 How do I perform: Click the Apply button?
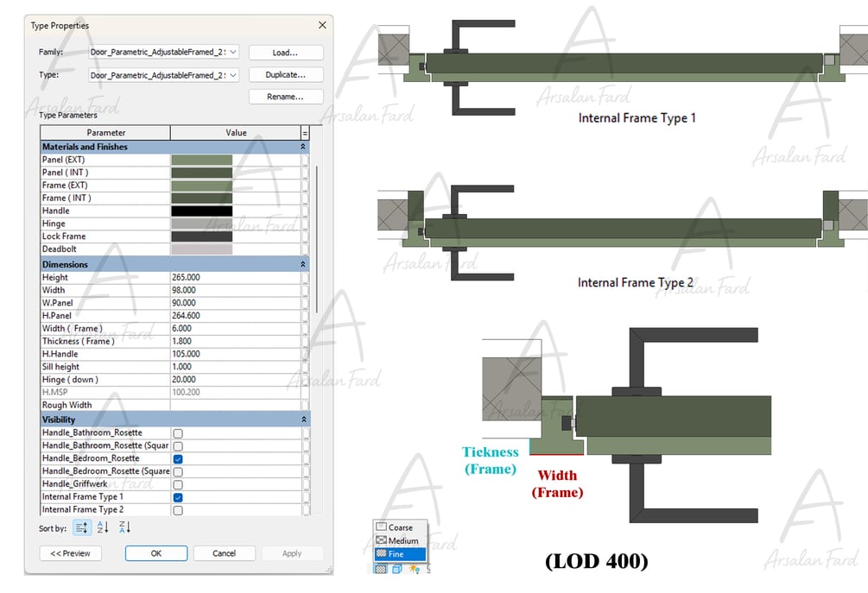292,553
